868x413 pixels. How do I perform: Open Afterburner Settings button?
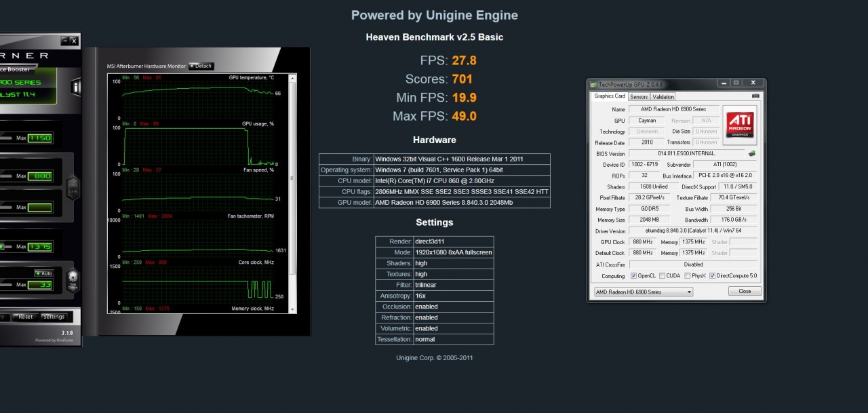pos(54,317)
